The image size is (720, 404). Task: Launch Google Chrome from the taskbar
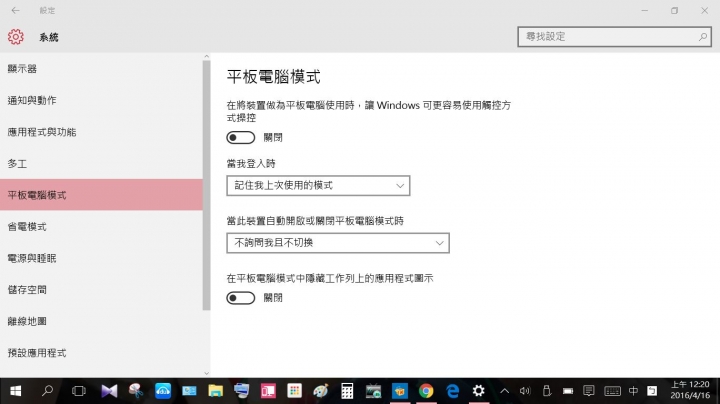pos(426,391)
